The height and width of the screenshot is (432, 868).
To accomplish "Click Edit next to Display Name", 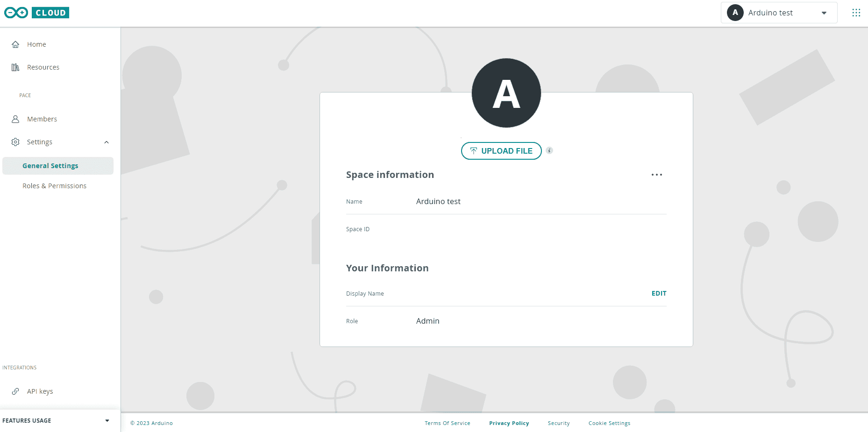I will [659, 293].
